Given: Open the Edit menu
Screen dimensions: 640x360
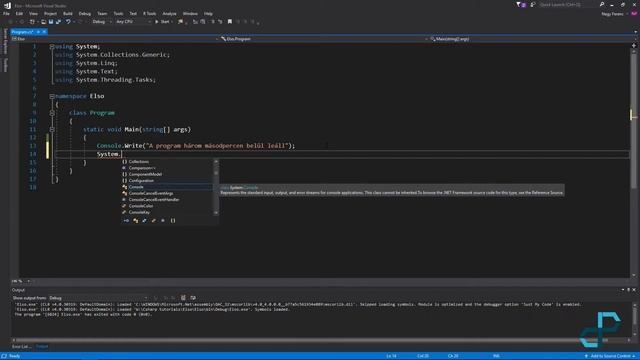Looking at the screenshot, I should [x=19, y=13].
